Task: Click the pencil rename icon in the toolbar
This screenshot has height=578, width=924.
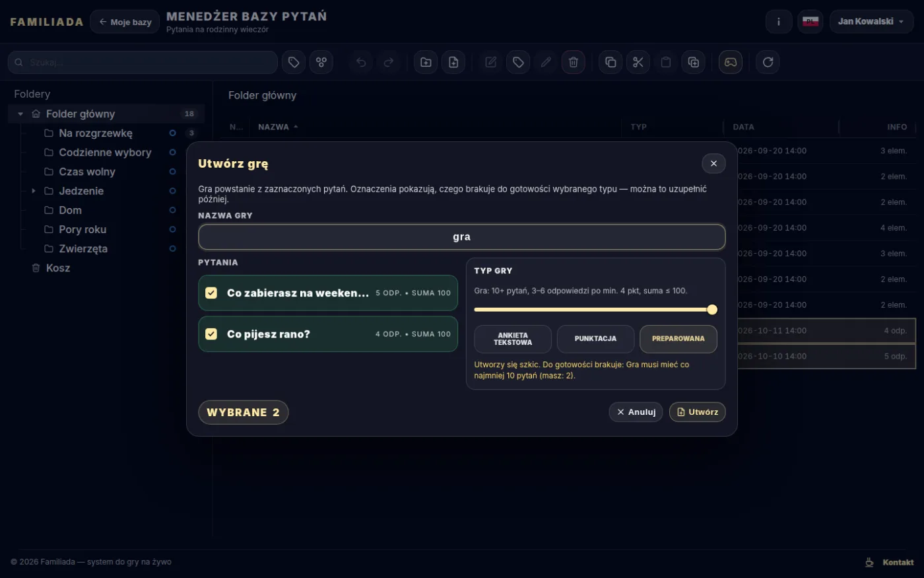Action: coord(546,62)
